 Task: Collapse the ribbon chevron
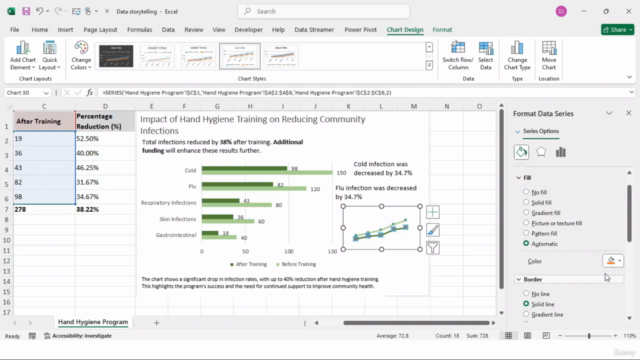pos(629,77)
